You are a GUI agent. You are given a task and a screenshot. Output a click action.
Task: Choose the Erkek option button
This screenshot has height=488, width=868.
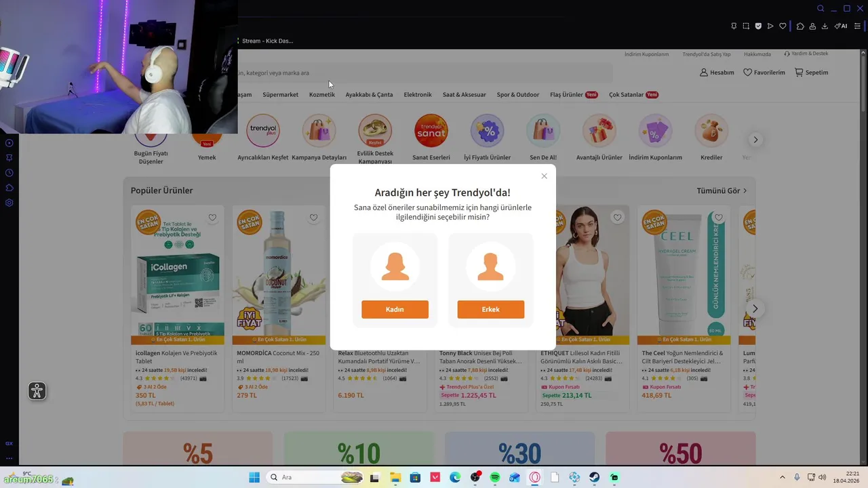490,309
